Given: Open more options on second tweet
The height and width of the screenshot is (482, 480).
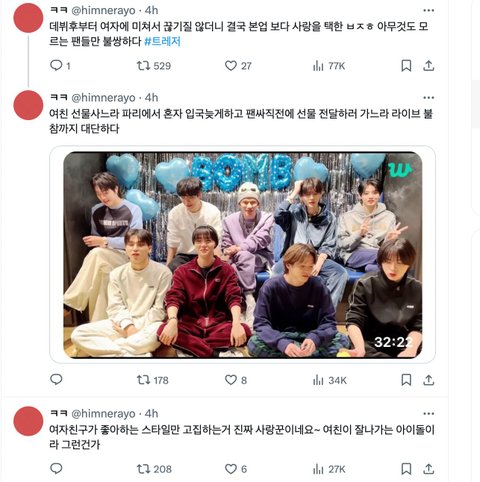Looking at the screenshot, I should (428, 98).
